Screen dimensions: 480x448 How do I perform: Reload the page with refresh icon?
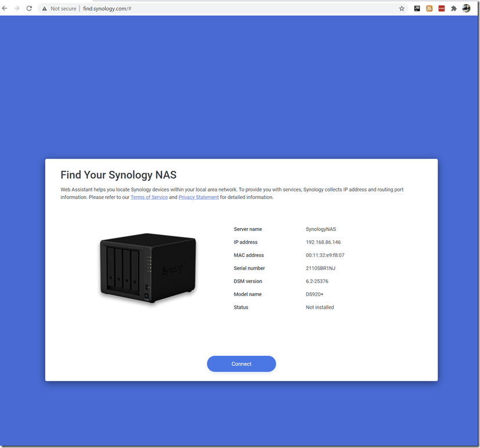(x=29, y=9)
